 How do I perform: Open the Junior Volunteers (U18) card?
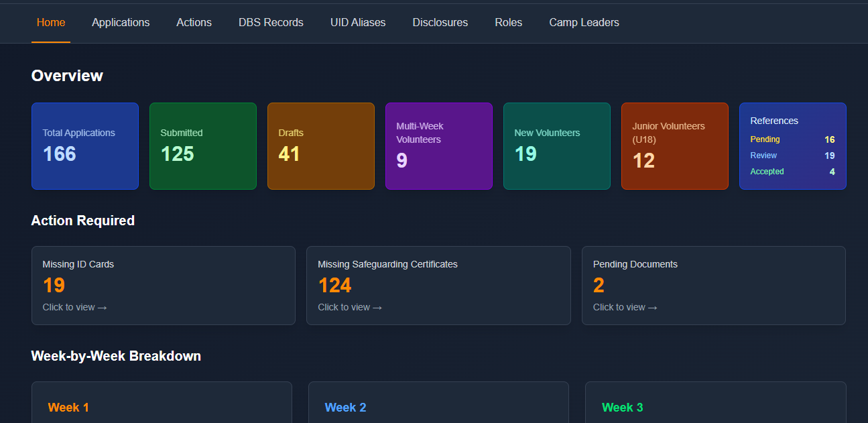click(x=674, y=146)
